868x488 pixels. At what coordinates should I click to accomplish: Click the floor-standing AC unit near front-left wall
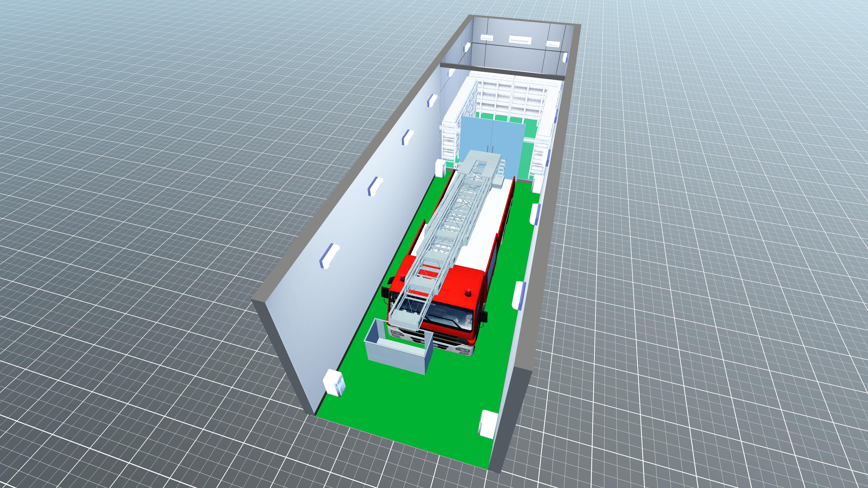334,382
